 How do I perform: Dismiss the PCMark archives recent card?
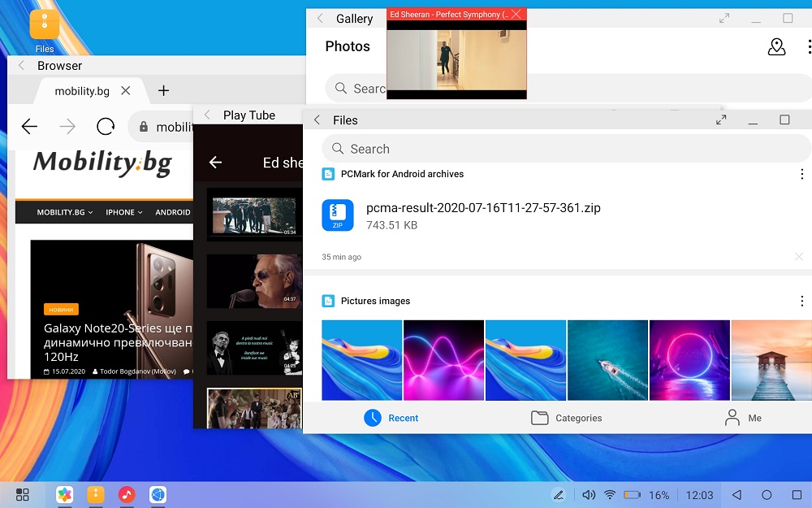(x=798, y=257)
